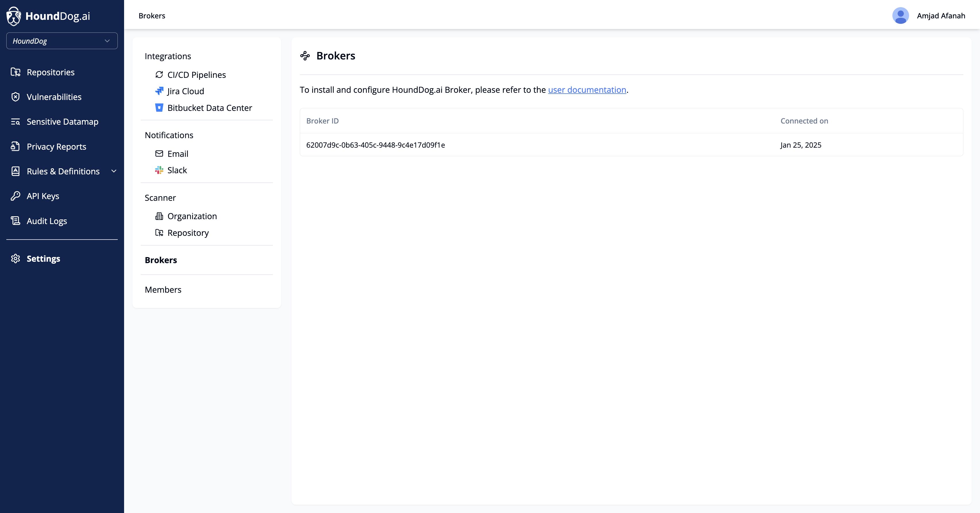
Task: Click the Settings gear icon
Action: coord(16,259)
